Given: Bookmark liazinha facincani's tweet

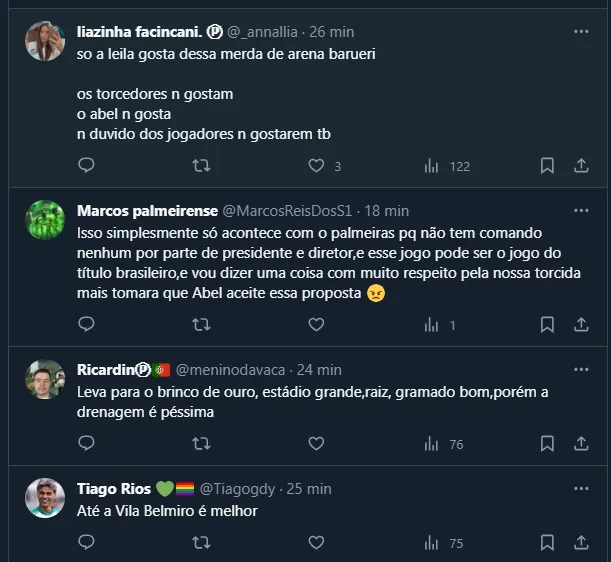Looking at the screenshot, I should click(547, 166).
